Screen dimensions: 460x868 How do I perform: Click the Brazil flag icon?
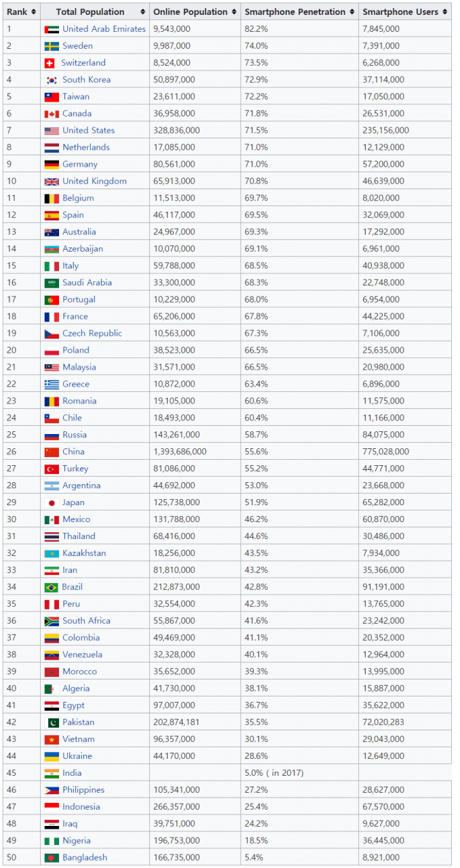coord(52,587)
